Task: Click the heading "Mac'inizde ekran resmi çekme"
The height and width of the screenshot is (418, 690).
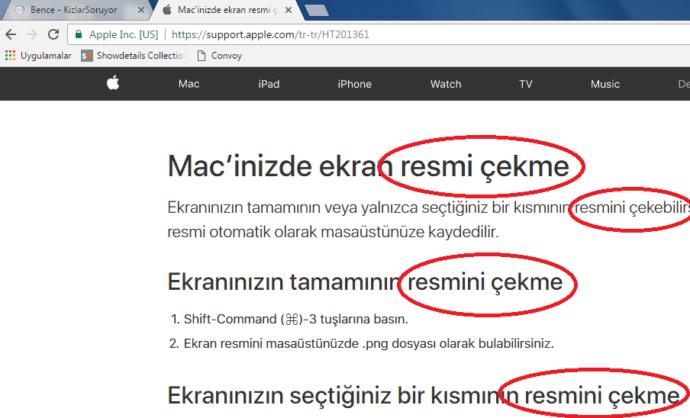Action: pyautogui.click(x=368, y=167)
